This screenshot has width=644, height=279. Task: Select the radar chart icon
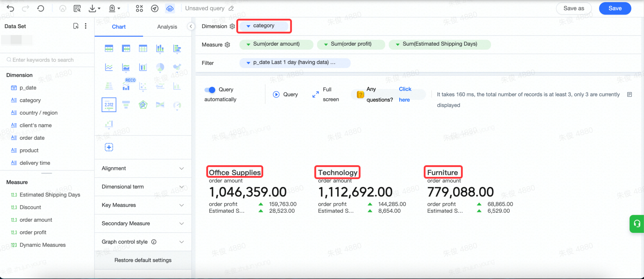(x=143, y=105)
